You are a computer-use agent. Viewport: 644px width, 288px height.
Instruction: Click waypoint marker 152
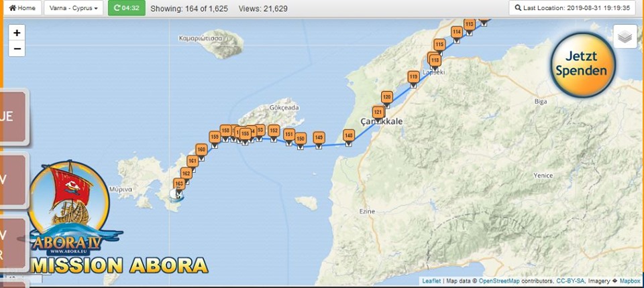(x=273, y=131)
